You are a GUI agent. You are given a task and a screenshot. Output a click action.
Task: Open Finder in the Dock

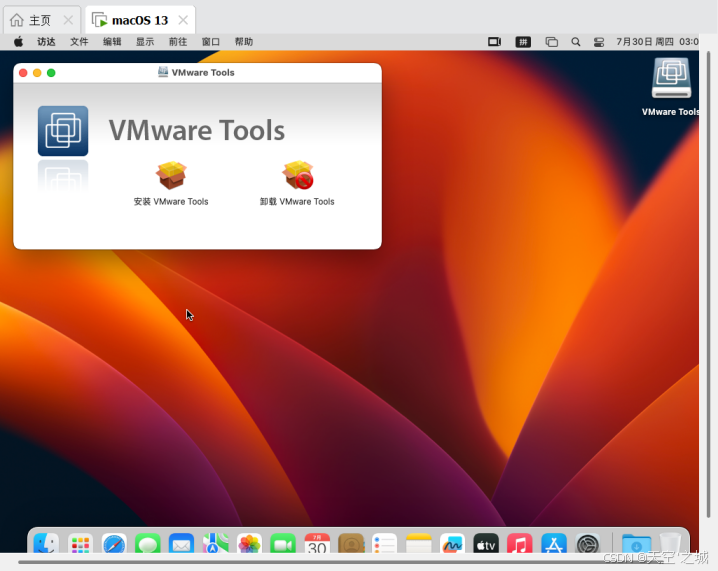(x=46, y=544)
